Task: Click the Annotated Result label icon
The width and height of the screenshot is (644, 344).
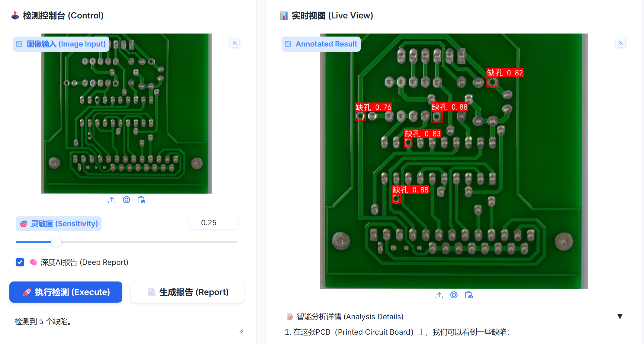Action: click(288, 44)
